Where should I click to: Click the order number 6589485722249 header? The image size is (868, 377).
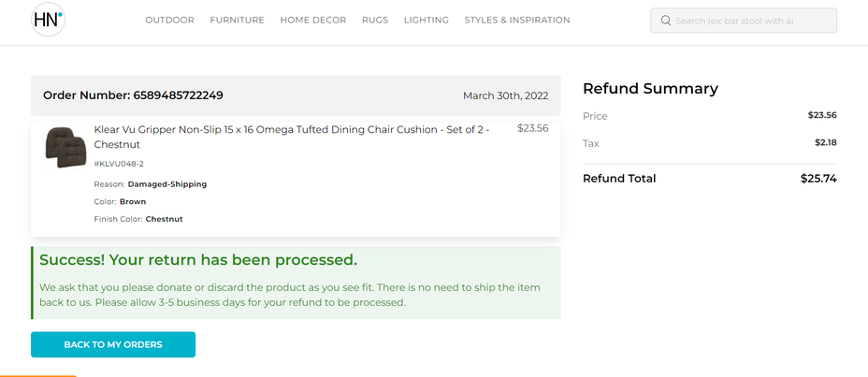133,95
